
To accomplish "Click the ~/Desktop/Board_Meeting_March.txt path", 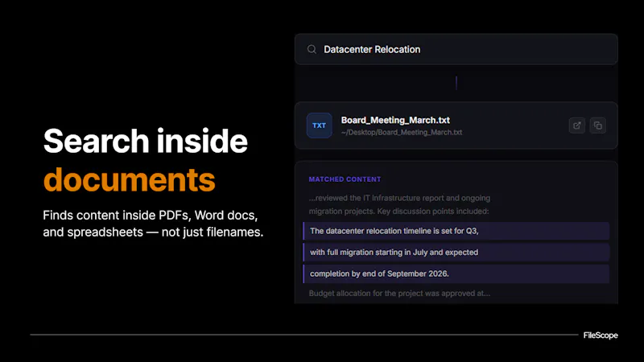I will [x=401, y=132].
